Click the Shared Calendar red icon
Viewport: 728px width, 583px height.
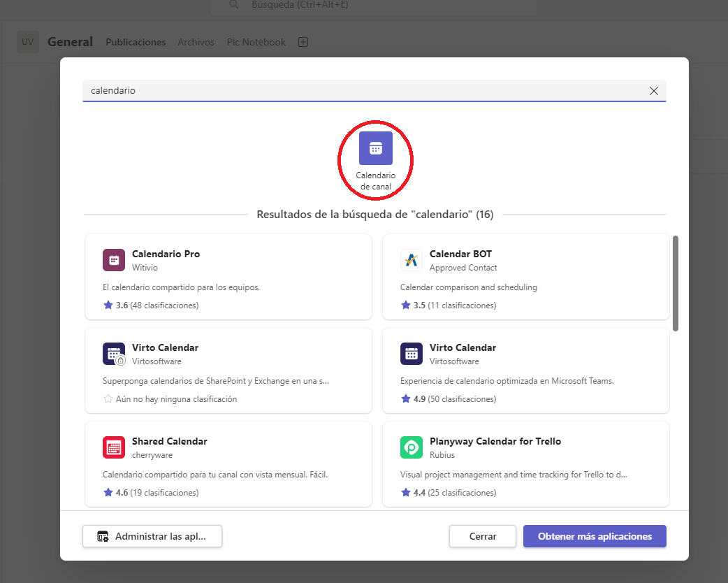pyautogui.click(x=114, y=447)
